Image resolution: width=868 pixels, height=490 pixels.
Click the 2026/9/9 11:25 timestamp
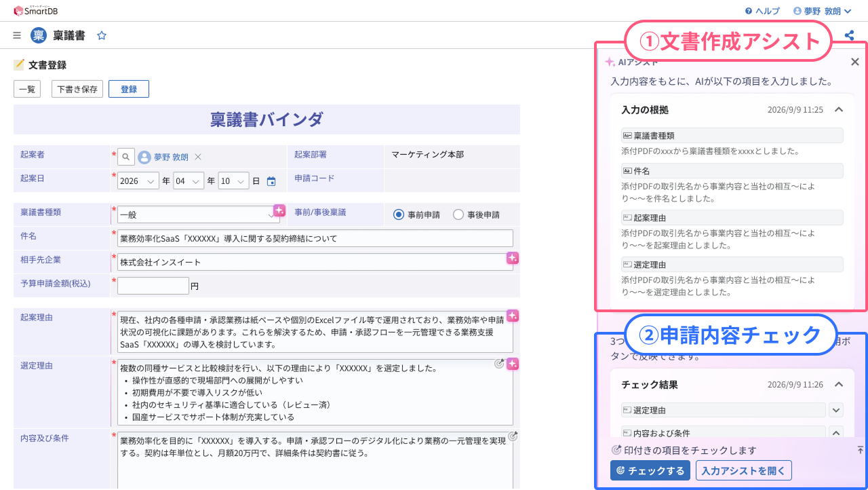coord(795,109)
